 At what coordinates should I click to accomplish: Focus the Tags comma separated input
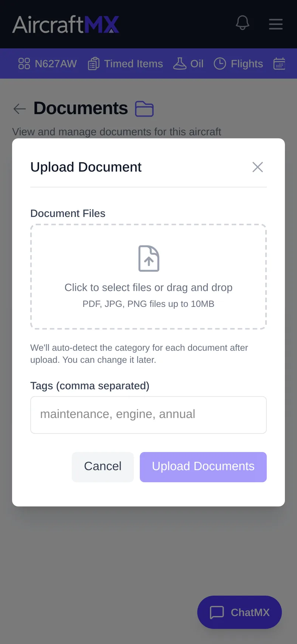coord(148,415)
